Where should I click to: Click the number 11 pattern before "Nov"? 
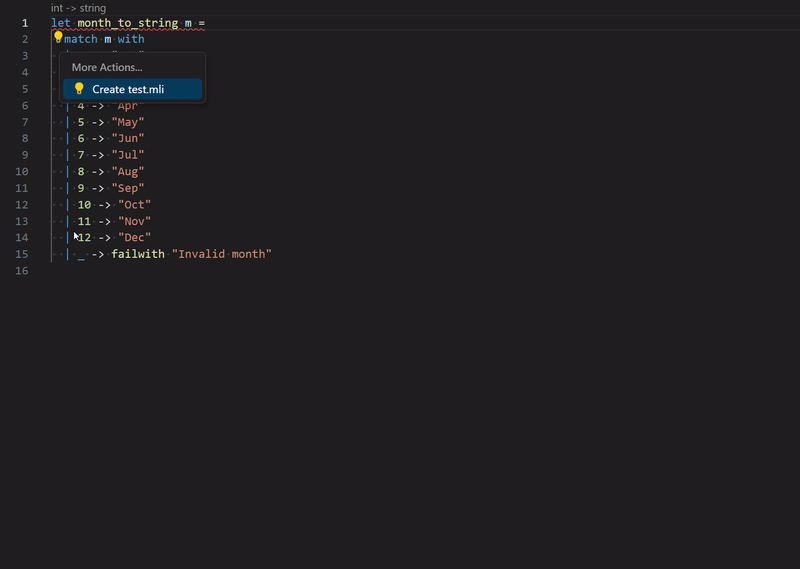click(84, 221)
